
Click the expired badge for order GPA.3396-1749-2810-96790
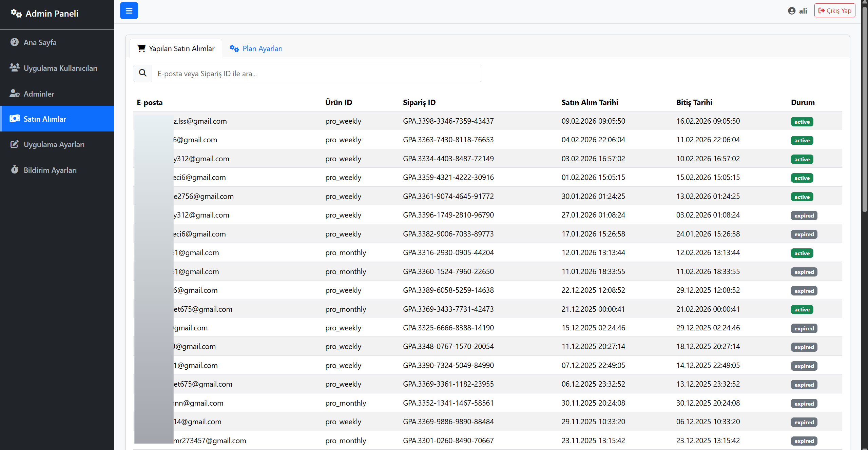pyautogui.click(x=804, y=216)
